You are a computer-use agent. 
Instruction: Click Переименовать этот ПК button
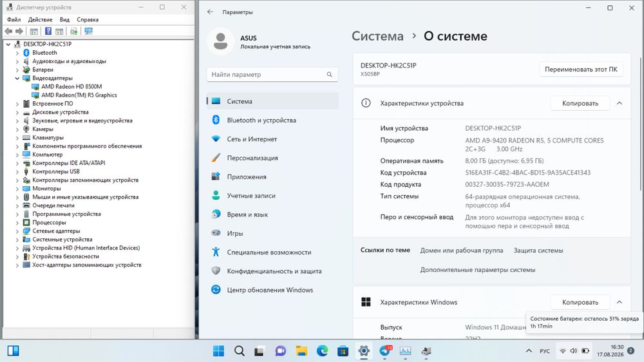[581, 70]
